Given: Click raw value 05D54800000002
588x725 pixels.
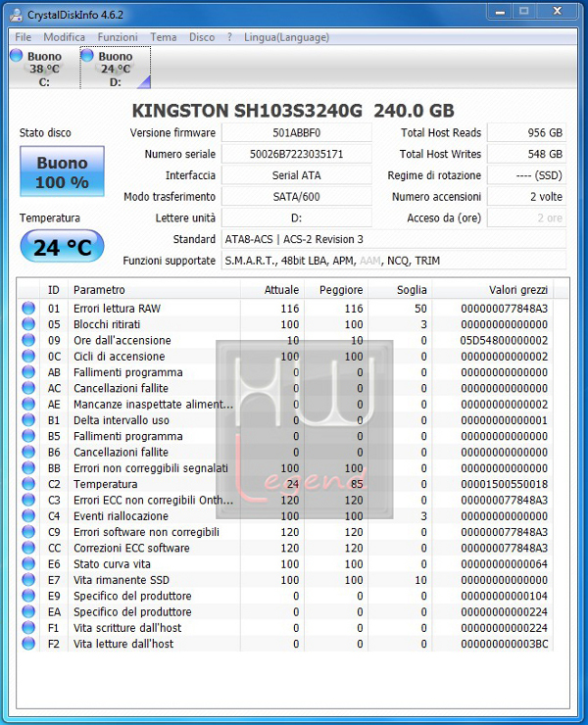Looking at the screenshot, I should pos(505,340).
